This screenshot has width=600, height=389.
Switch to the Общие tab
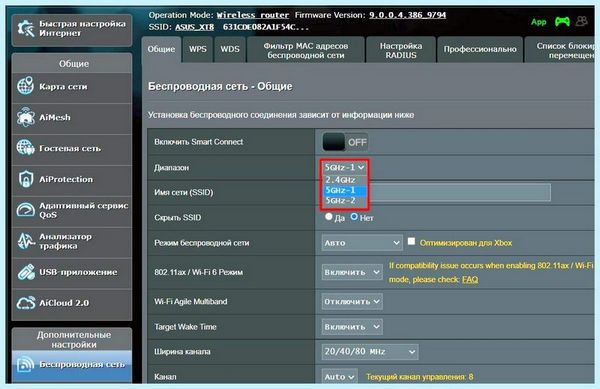(x=161, y=49)
